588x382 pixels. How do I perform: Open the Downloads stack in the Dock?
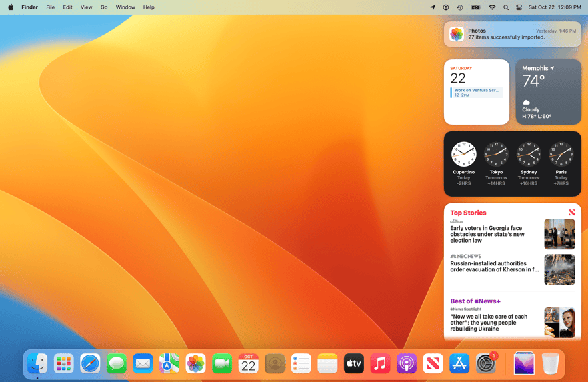tap(524, 363)
